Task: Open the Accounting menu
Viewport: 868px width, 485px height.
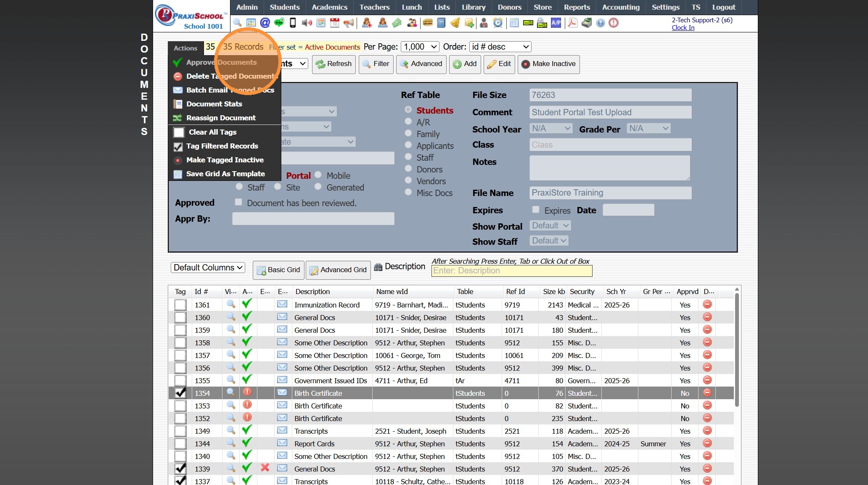Action: (x=621, y=7)
